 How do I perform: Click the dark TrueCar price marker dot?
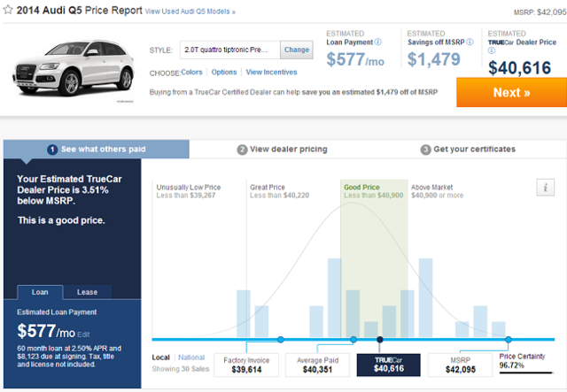[380, 339]
